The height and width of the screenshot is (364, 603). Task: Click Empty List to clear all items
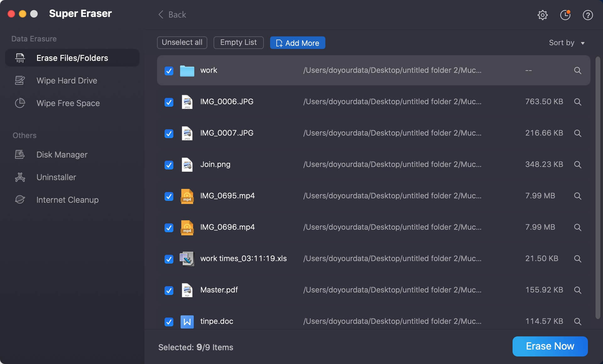tap(239, 43)
